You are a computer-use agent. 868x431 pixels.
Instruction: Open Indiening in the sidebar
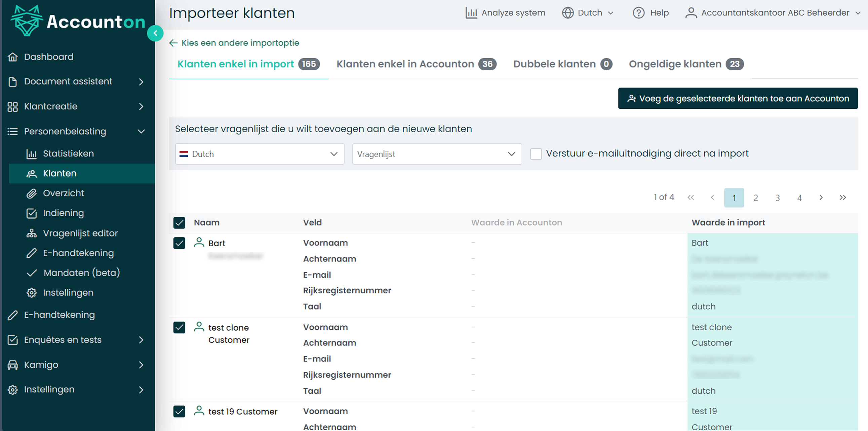click(63, 213)
